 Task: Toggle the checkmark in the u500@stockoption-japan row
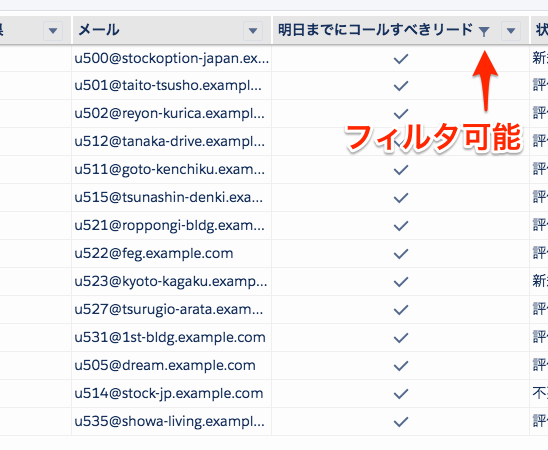(x=401, y=58)
